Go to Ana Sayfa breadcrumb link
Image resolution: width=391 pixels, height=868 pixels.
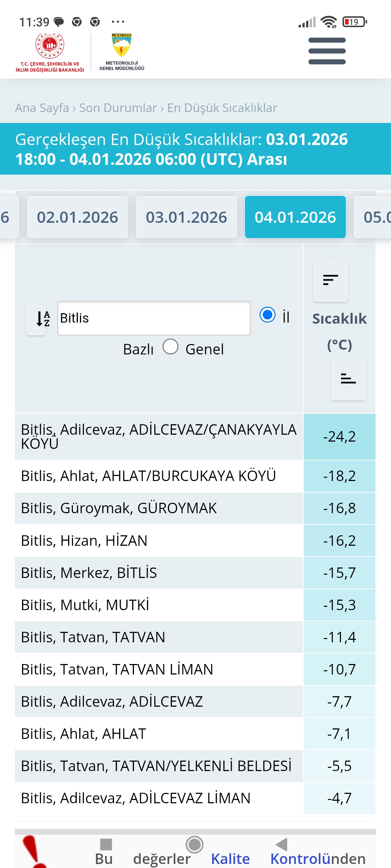pos(42,108)
